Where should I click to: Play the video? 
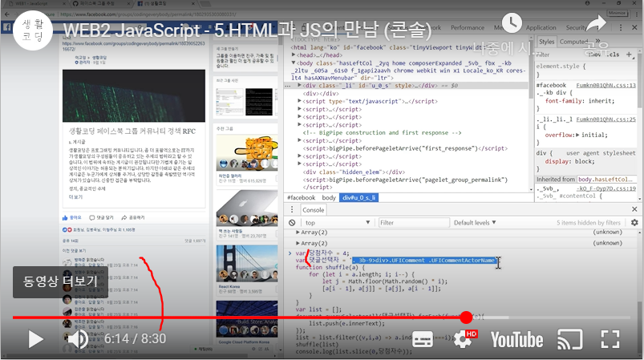[35, 339]
